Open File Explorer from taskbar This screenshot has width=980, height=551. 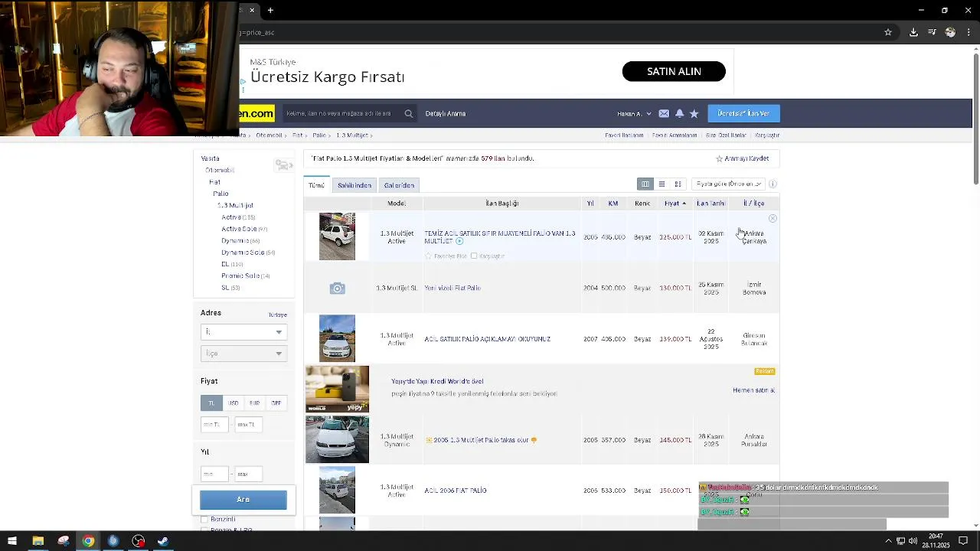click(38, 541)
